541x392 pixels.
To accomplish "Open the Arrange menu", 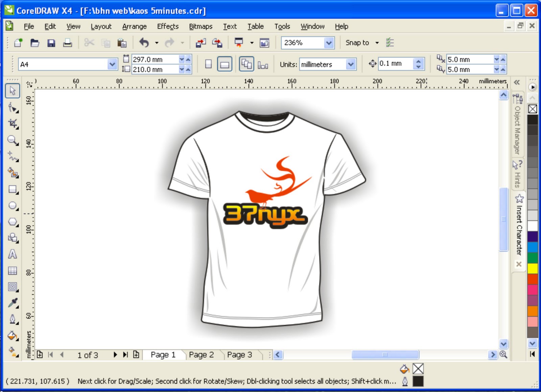I will point(135,26).
